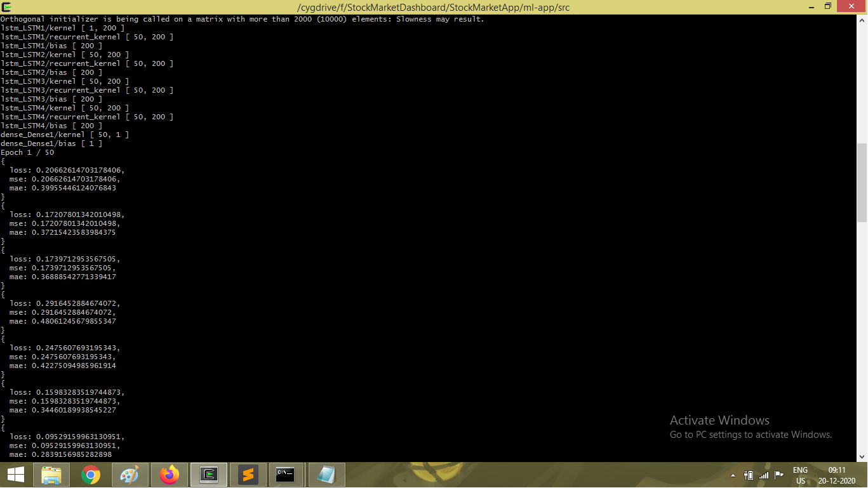Open Sublime Text from the taskbar
The width and height of the screenshot is (868, 488).
coord(248,475)
